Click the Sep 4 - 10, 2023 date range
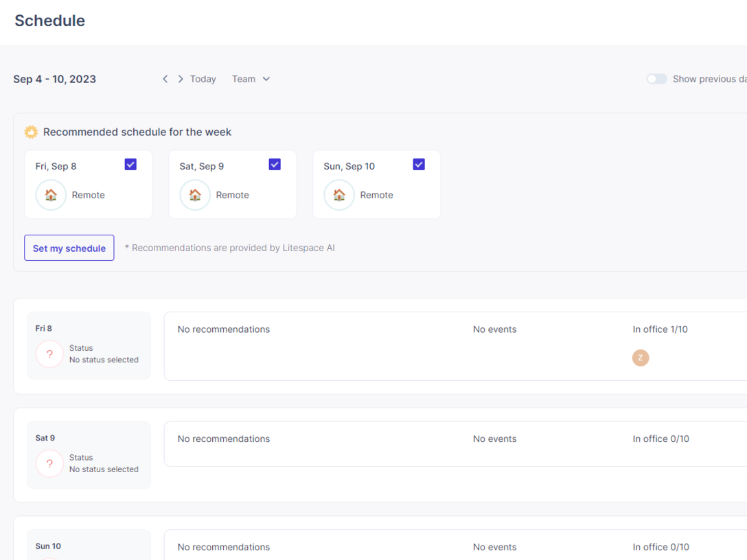747x560 pixels. (55, 79)
